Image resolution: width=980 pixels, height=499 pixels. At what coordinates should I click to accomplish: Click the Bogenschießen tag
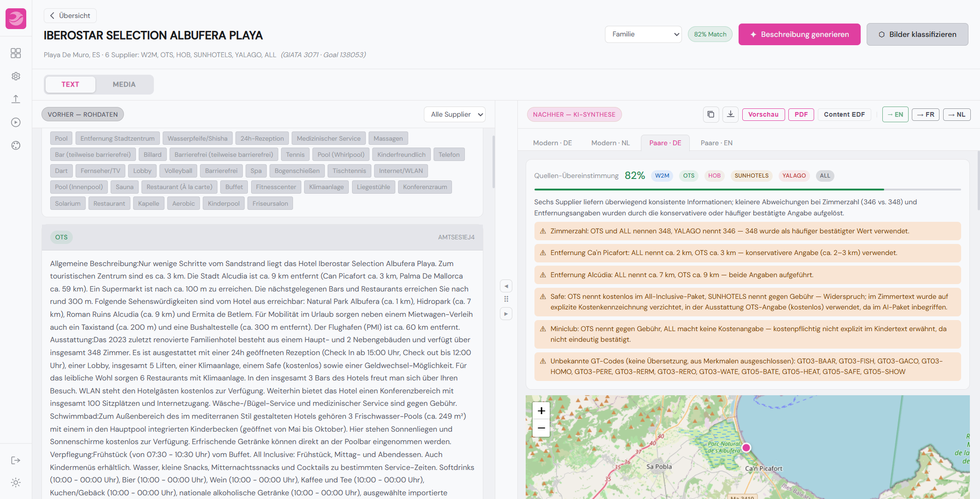pos(297,171)
